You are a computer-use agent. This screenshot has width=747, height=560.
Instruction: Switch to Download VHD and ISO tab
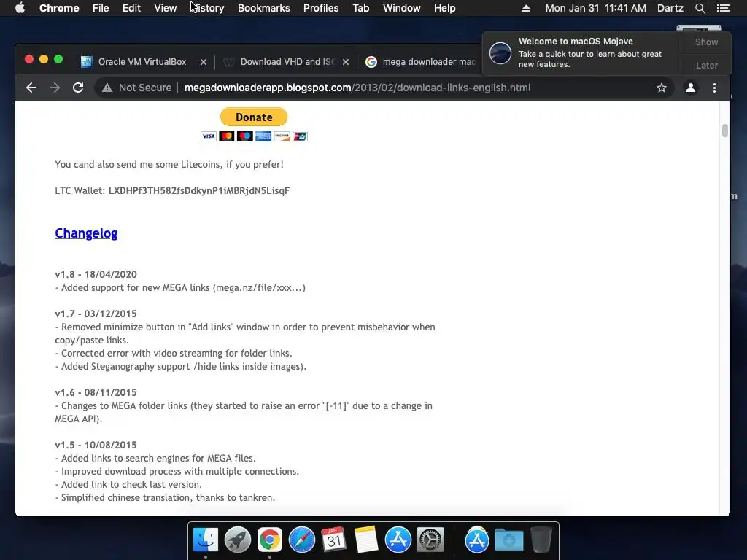[287, 62]
